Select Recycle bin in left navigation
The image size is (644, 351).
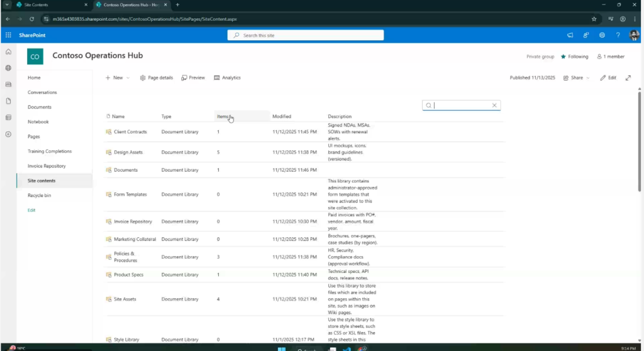(40, 196)
